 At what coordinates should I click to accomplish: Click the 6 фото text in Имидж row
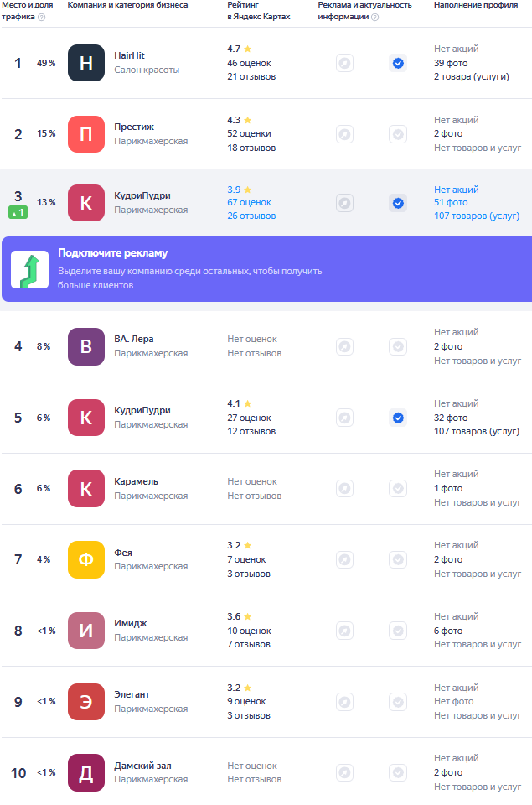[448, 631]
